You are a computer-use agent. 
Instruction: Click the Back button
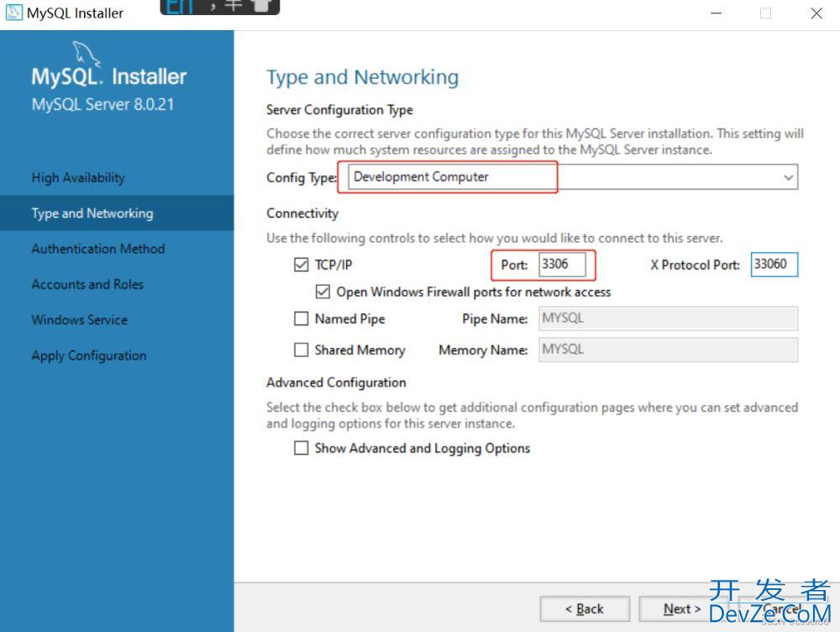tap(585, 609)
